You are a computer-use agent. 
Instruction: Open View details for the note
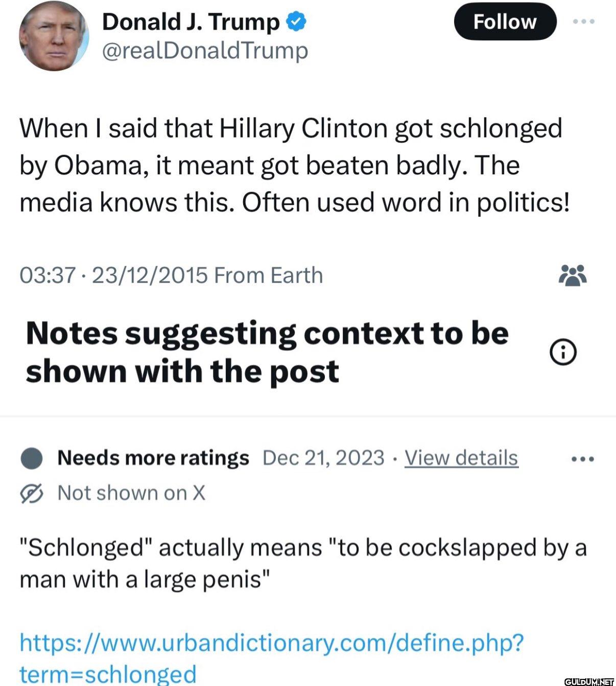461,458
